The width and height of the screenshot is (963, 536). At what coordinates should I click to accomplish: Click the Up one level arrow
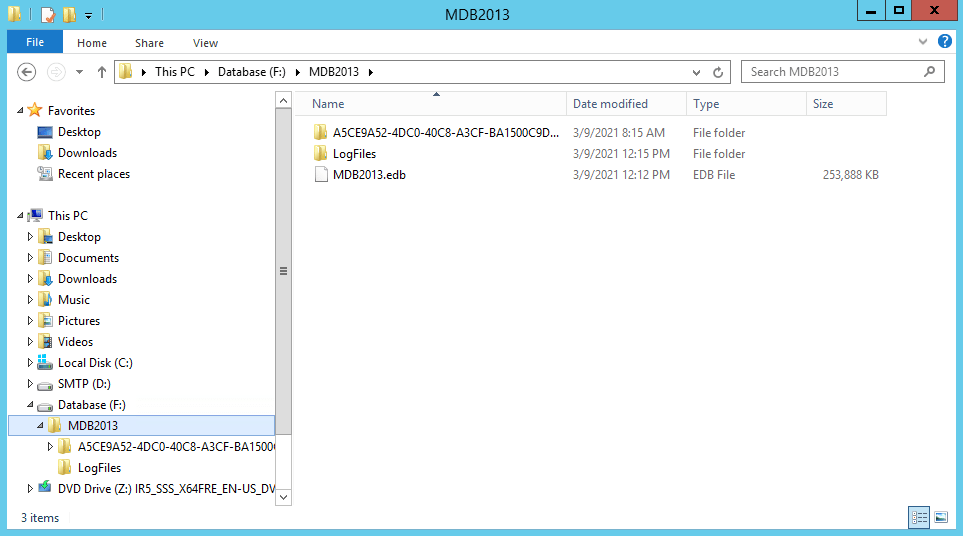point(101,72)
